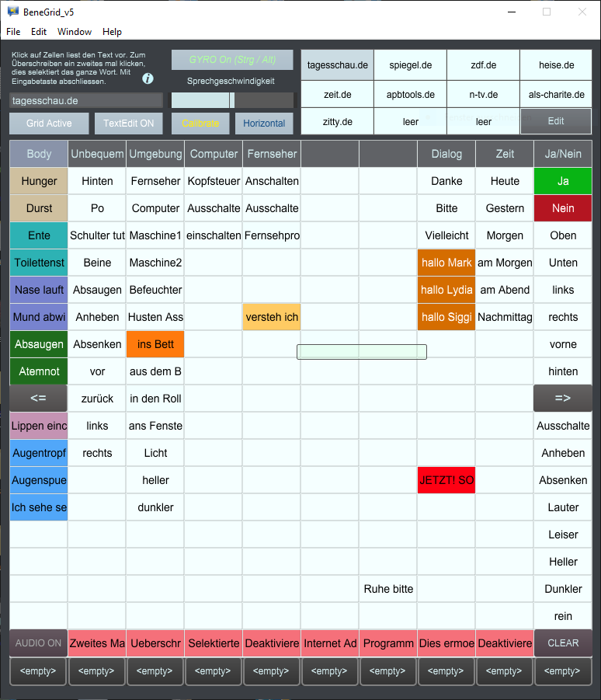Select the Zeit column header
Image resolution: width=601 pixels, height=700 pixels.
pyautogui.click(x=505, y=154)
